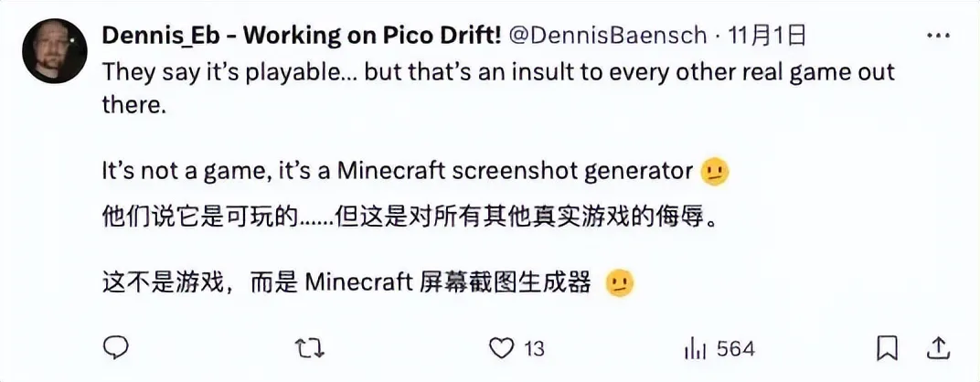This screenshot has height=382, width=980.
Task: Open view analytics bar chart icon
Action: (696, 347)
